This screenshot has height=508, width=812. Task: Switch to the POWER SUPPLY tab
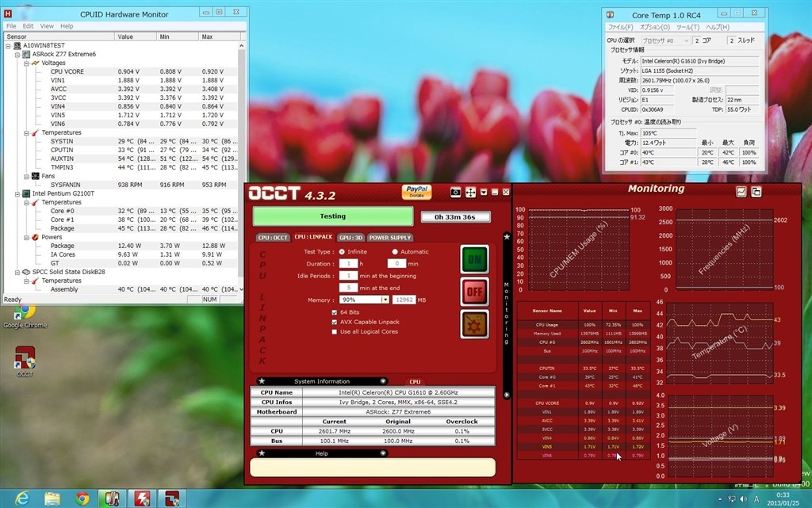390,238
